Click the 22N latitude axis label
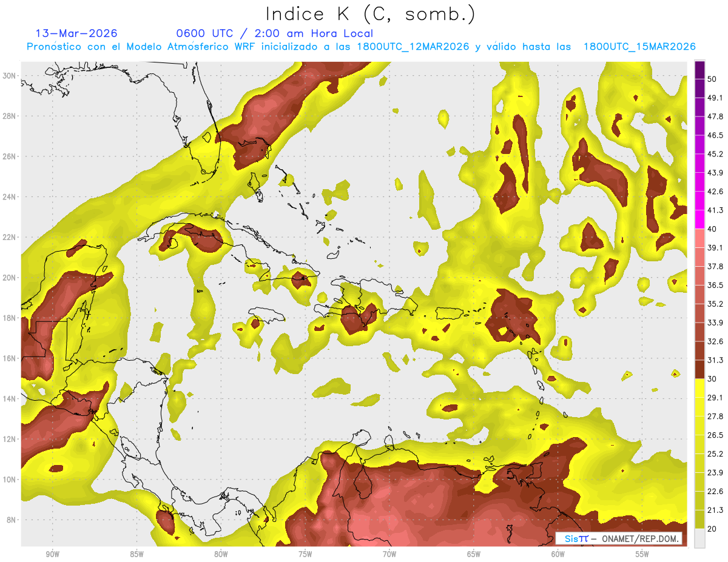 (10, 237)
